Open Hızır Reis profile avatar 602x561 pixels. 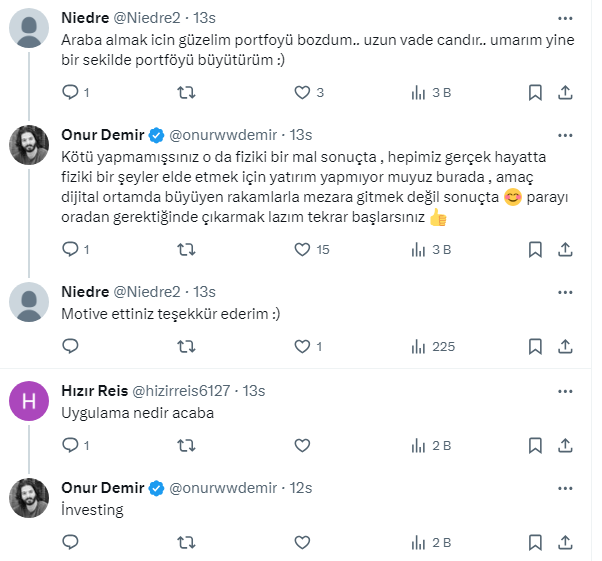point(29,401)
